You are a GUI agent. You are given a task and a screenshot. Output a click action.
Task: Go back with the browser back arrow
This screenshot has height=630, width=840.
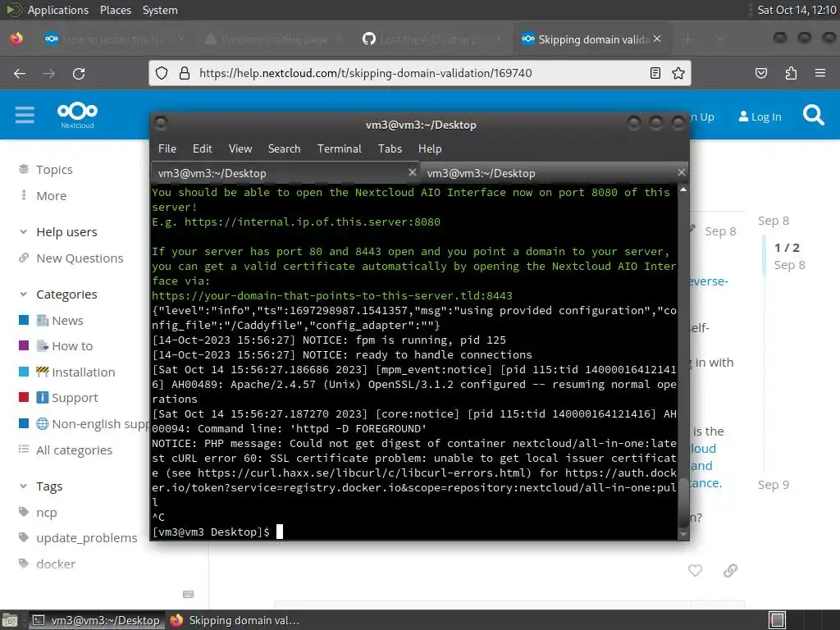point(20,73)
